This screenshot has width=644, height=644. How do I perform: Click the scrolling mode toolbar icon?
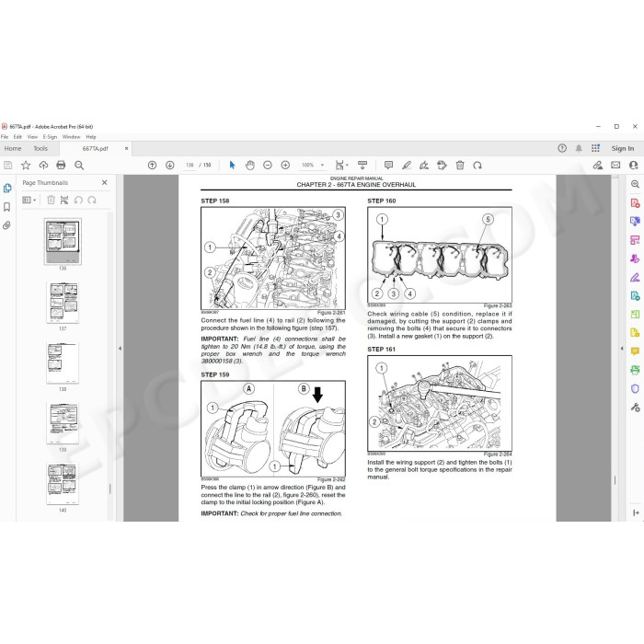click(x=362, y=165)
